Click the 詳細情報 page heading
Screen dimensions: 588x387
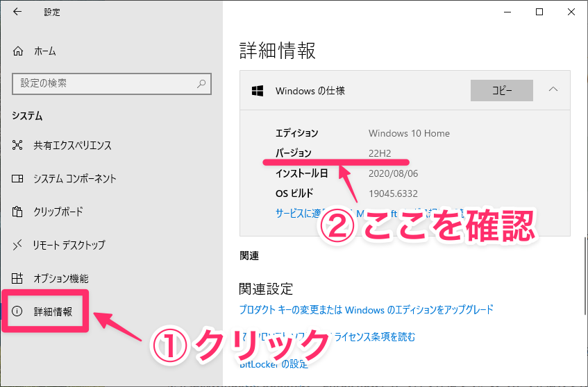coord(278,51)
